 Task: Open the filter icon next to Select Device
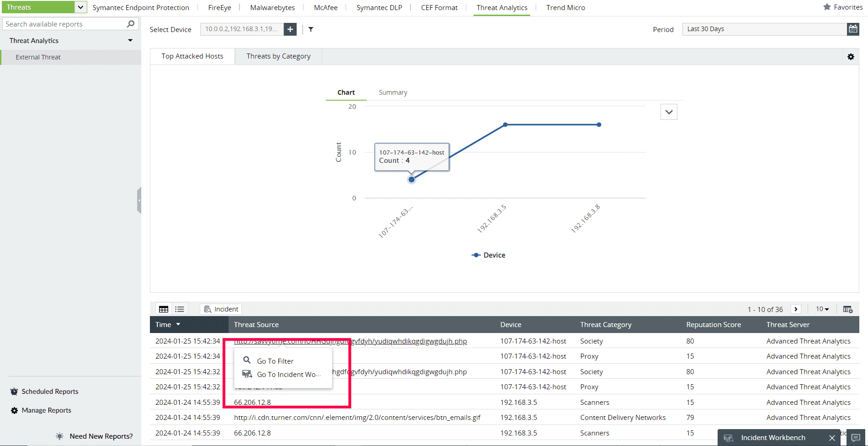pos(311,29)
